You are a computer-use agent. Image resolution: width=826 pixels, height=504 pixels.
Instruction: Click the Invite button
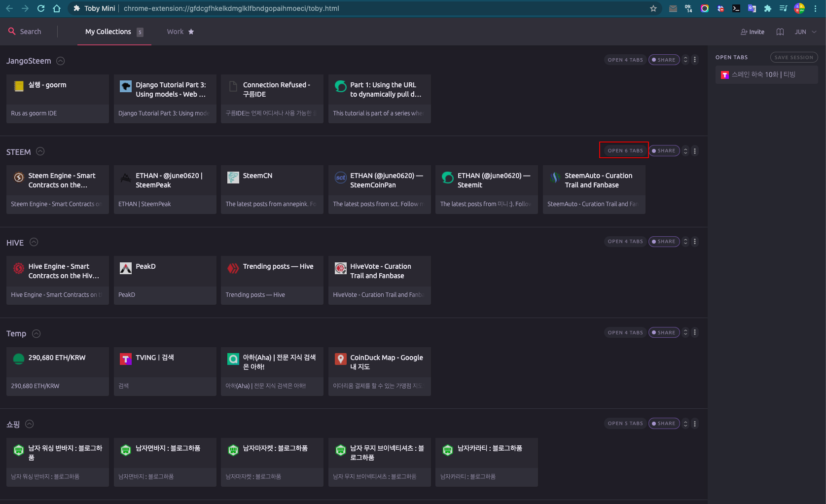coord(753,32)
